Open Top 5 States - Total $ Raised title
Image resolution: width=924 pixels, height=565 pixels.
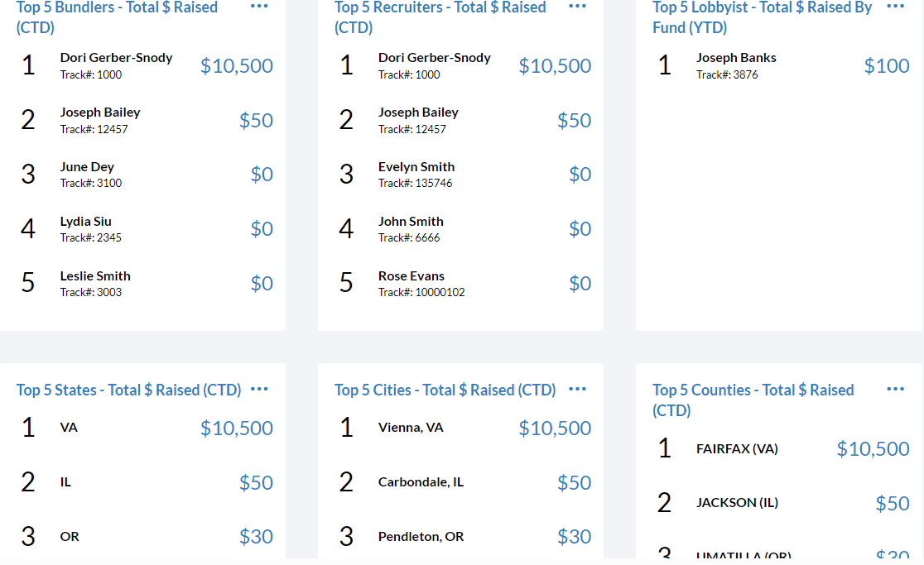pyautogui.click(x=128, y=390)
